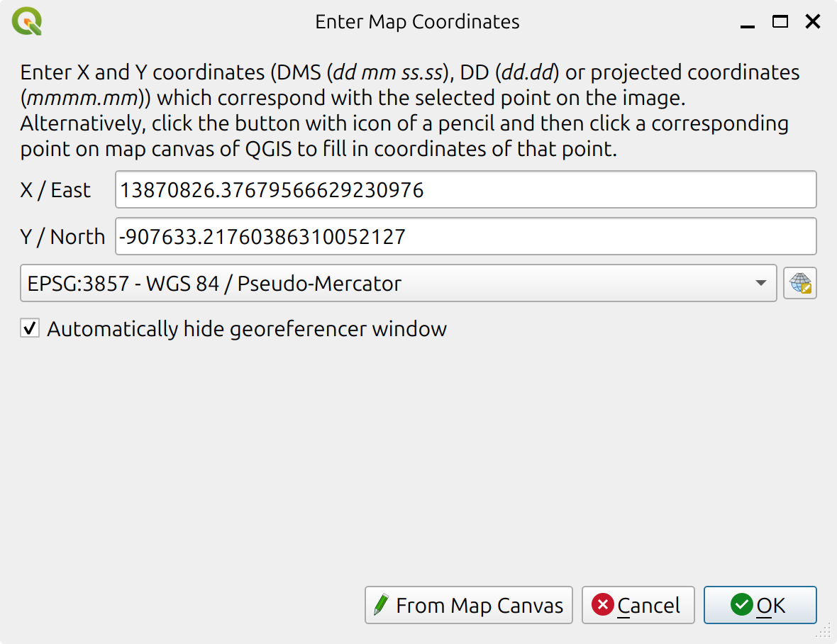Select the projection picker icon beside the CRS dropdown

click(x=799, y=282)
